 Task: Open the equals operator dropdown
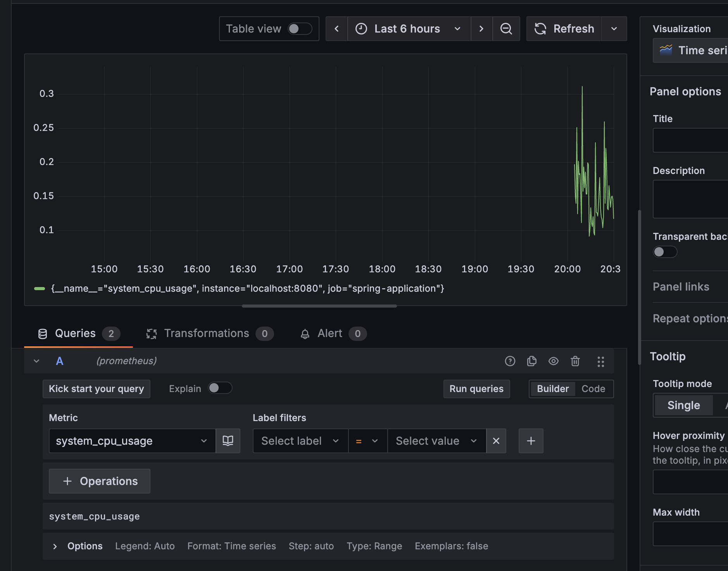pyautogui.click(x=367, y=441)
